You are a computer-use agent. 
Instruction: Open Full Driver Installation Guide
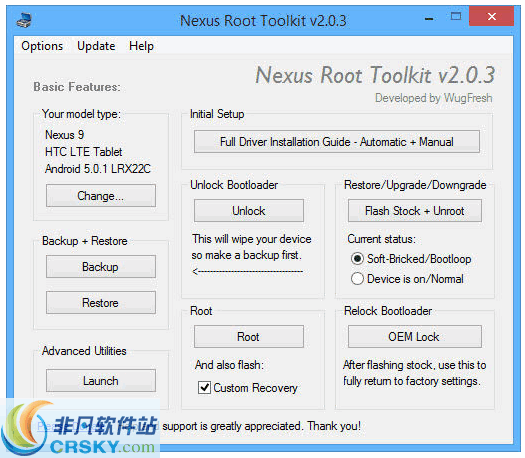(x=337, y=142)
